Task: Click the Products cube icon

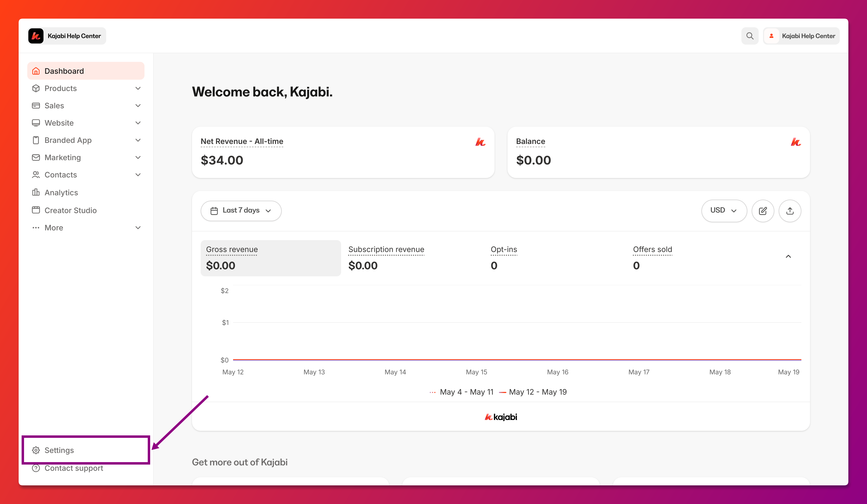Action: point(36,88)
